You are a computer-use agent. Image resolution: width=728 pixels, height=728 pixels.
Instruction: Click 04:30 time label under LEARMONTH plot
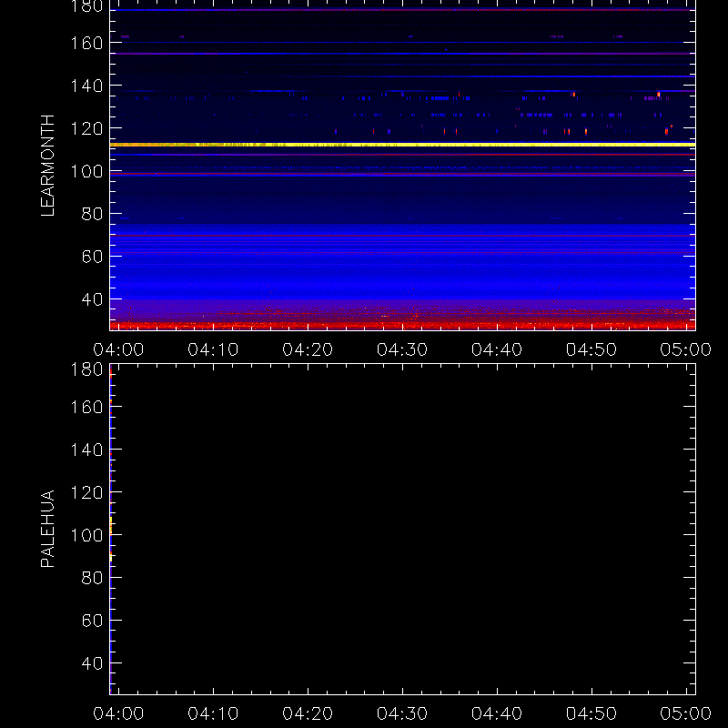(402, 349)
